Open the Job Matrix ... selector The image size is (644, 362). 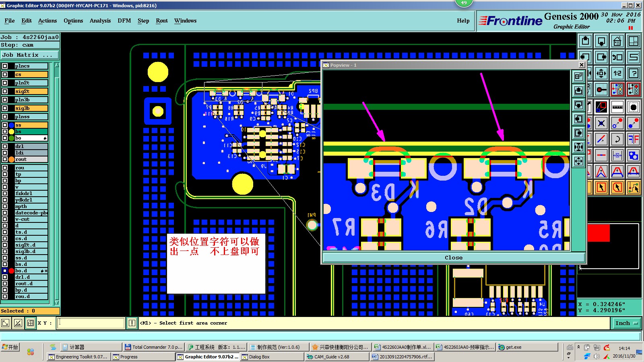(30, 55)
